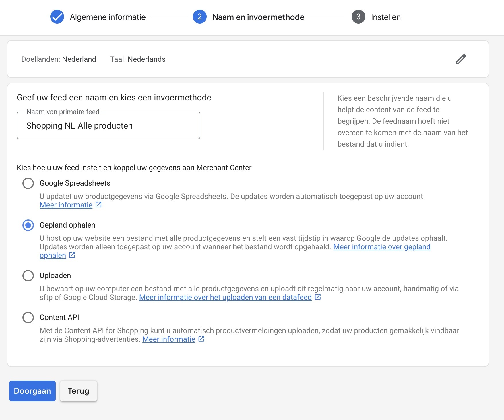Viewport: 504px width, 420px height.
Task: Open Naam en invoermethode step
Action: point(258,17)
